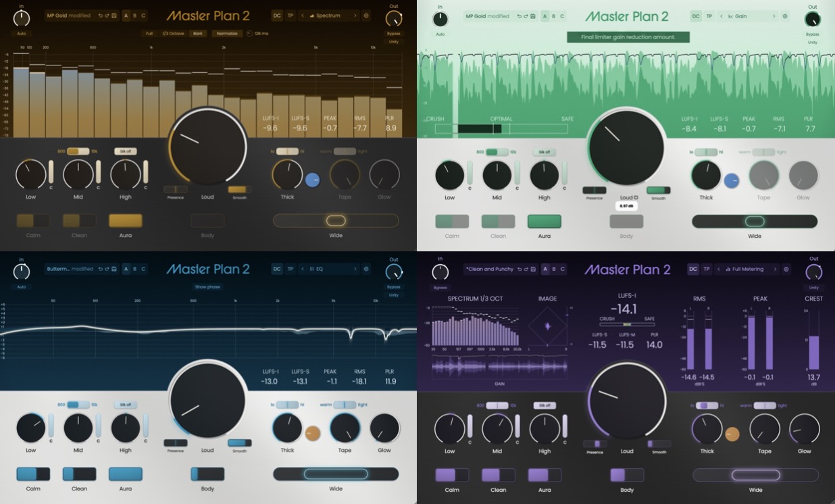Screen dimensions: 835x504
Task: Go to next view after Gain in green instance
Action: (774, 16)
